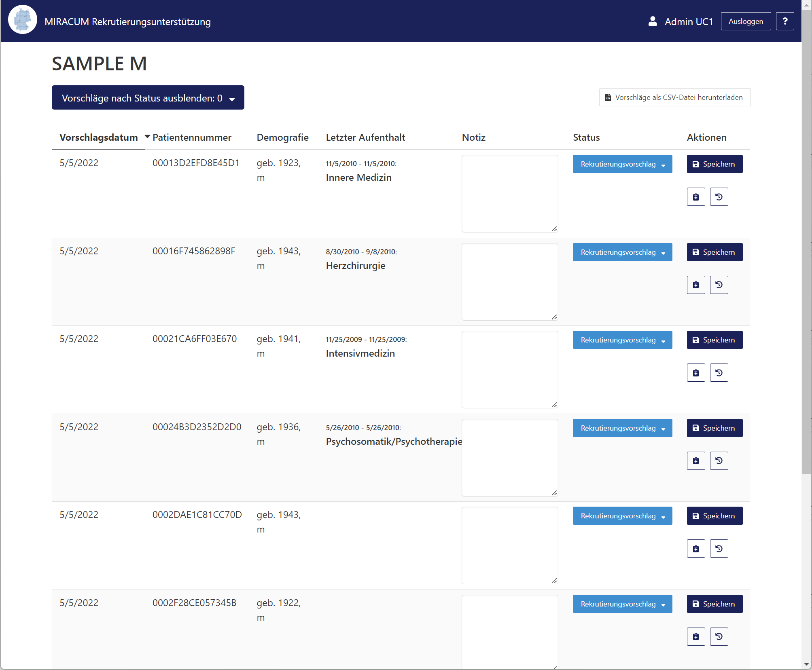This screenshot has width=812, height=670.
Task: Save row for patient 00016F745862898F
Action: [x=714, y=252]
